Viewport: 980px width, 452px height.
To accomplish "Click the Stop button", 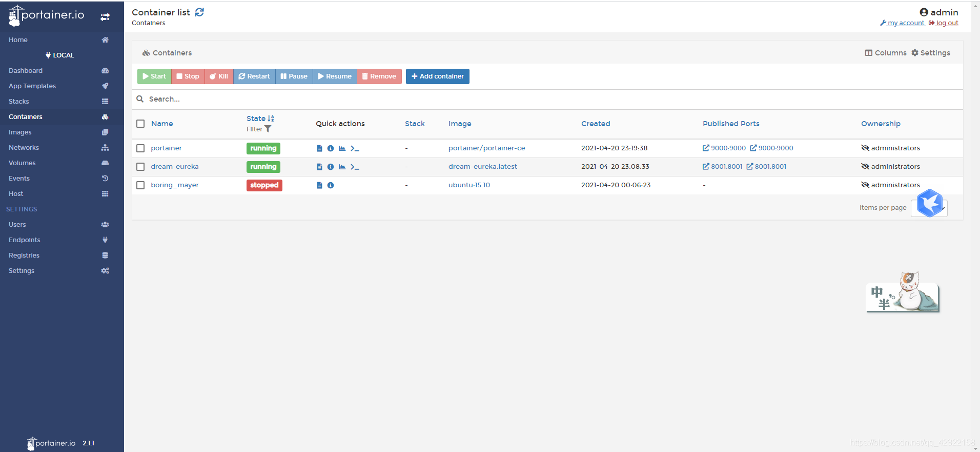I will coord(188,76).
